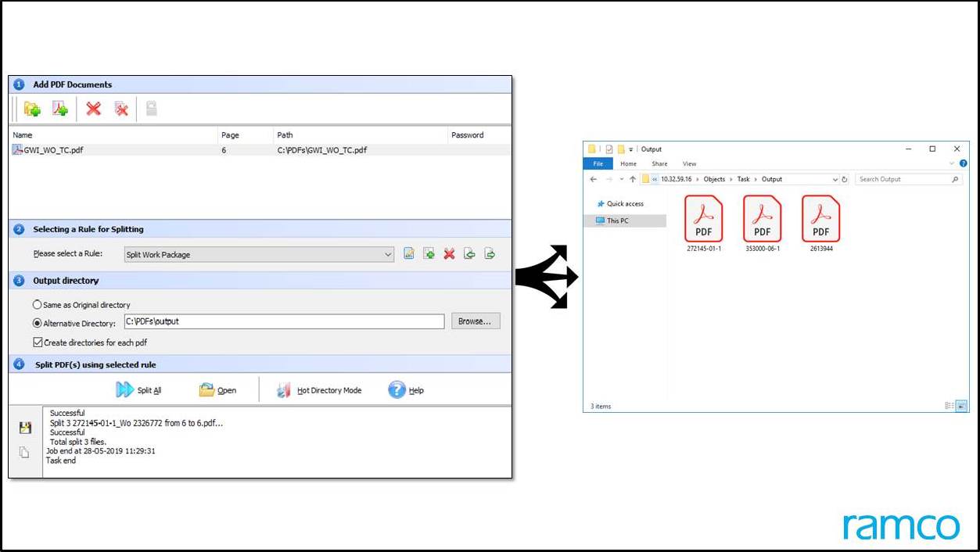Uncheck Create directories for each pdf

click(38, 342)
